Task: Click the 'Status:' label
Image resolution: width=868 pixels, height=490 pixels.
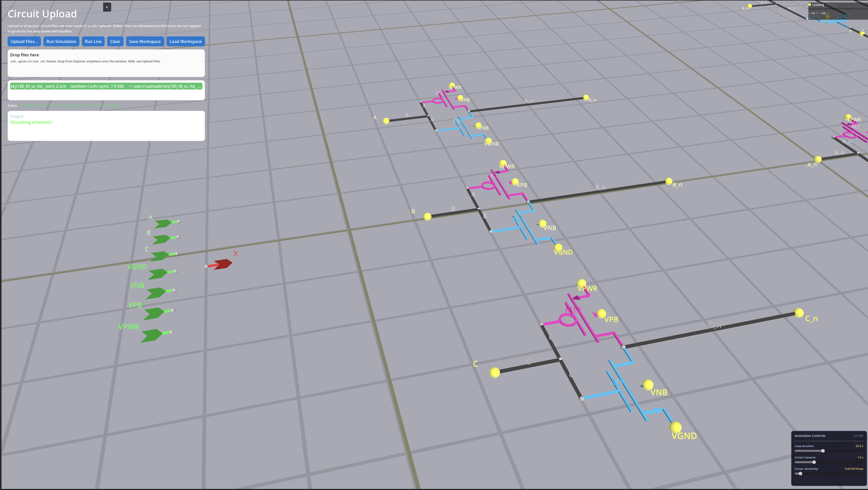Action: pos(12,105)
